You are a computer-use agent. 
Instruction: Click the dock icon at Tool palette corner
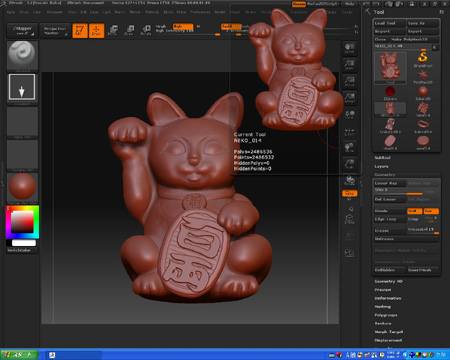click(441, 12)
